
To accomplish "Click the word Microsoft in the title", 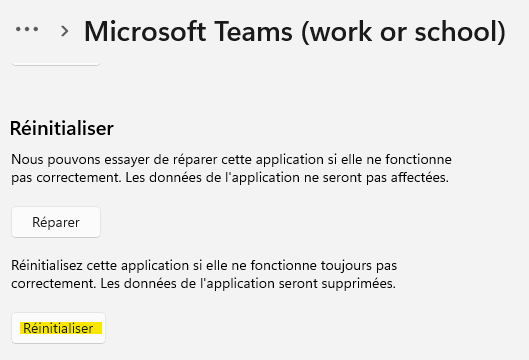I will (145, 31).
